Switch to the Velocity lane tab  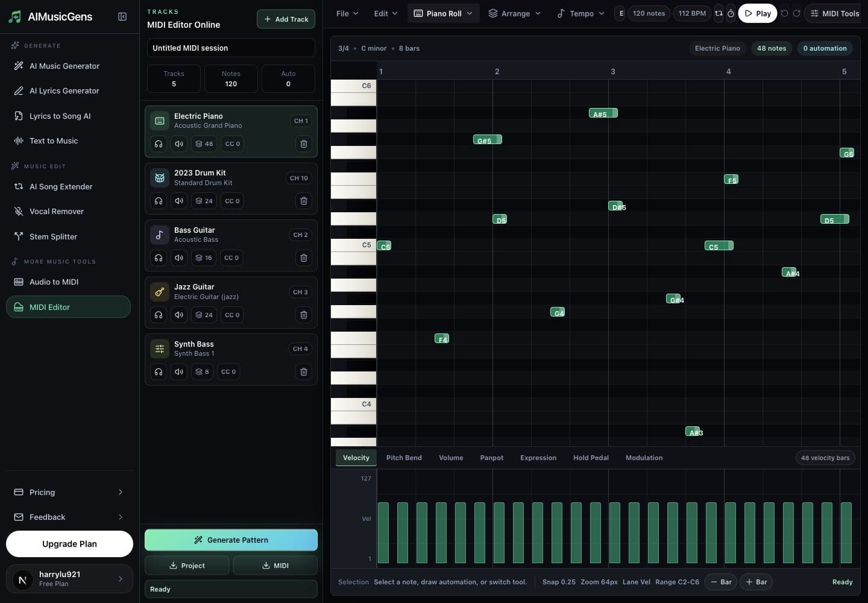point(356,458)
